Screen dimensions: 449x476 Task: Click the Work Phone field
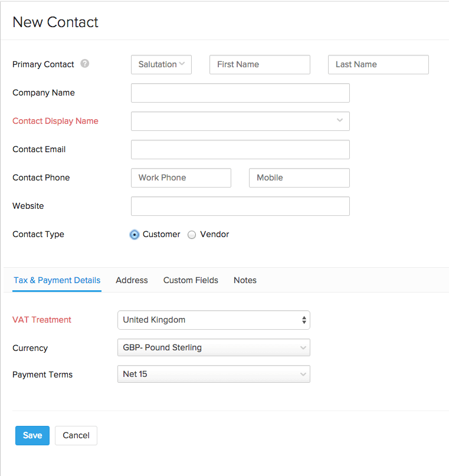click(181, 178)
